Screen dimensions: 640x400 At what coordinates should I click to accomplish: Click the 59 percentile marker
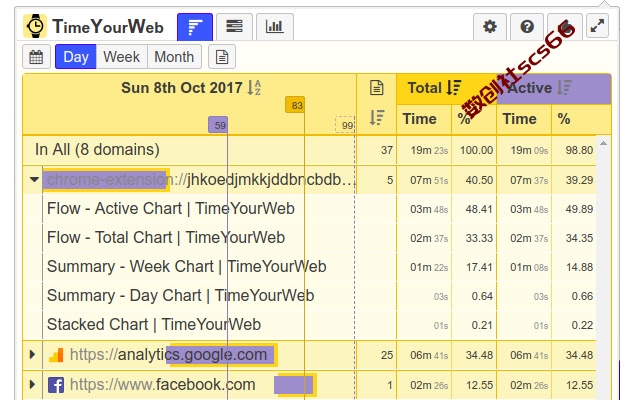click(x=218, y=125)
